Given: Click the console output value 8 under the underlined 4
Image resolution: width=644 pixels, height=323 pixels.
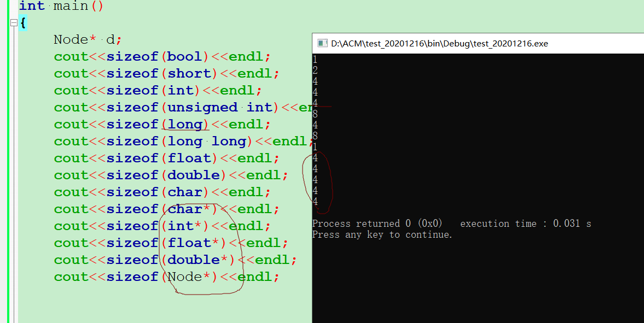Looking at the screenshot, I should (x=315, y=114).
